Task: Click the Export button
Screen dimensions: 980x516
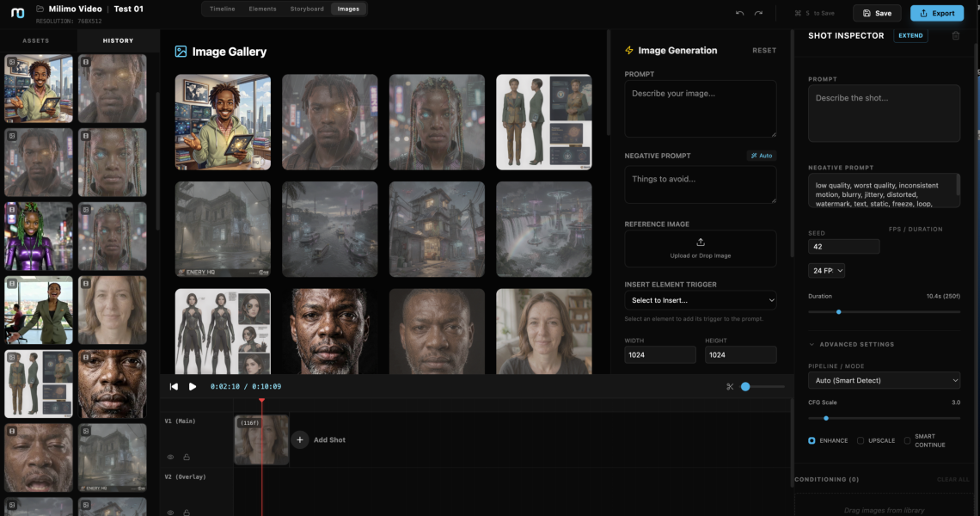Action: tap(936, 13)
